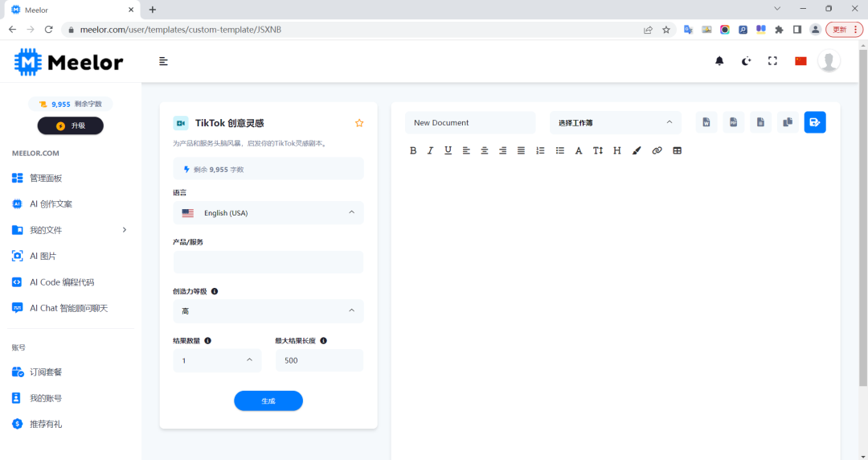The image size is (868, 460).
Task: Open the heading style tool
Action: point(616,150)
